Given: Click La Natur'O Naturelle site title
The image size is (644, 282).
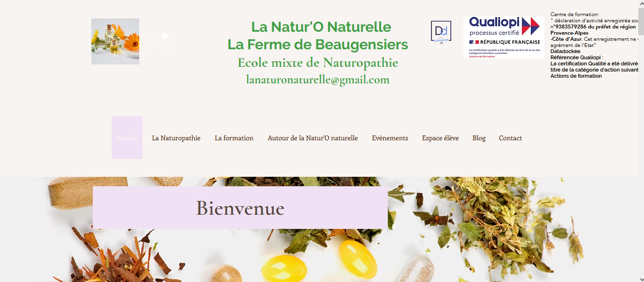Looking at the screenshot, I should point(321,27).
